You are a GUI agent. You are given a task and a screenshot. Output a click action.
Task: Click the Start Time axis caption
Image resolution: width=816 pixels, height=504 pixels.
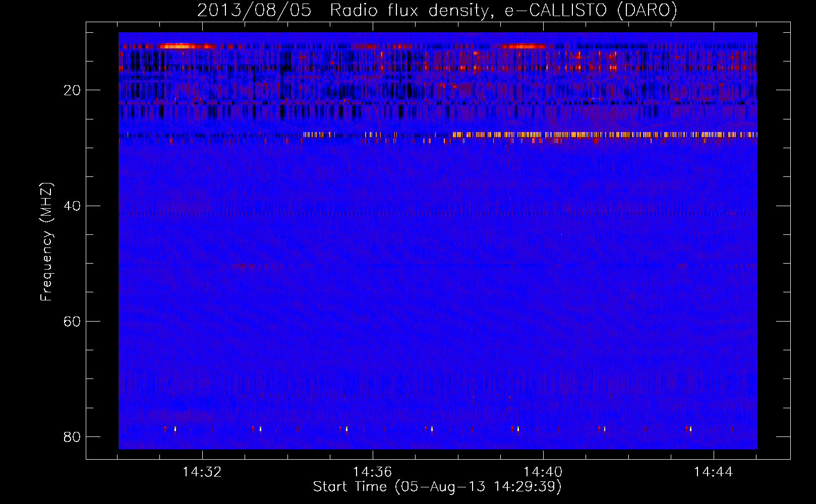coord(437,487)
